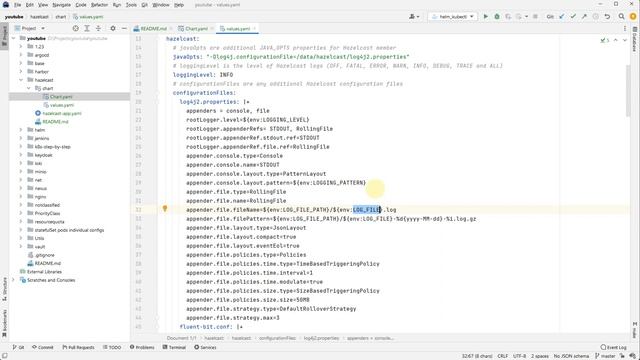Select .gitignore in project tree
The image size is (640, 360).
[x=44, y=255]
